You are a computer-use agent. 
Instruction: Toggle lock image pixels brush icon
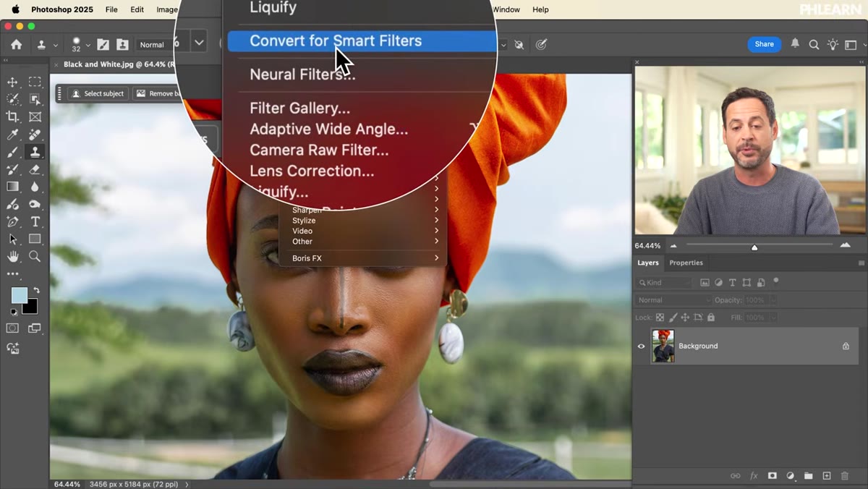pos(673,318)
